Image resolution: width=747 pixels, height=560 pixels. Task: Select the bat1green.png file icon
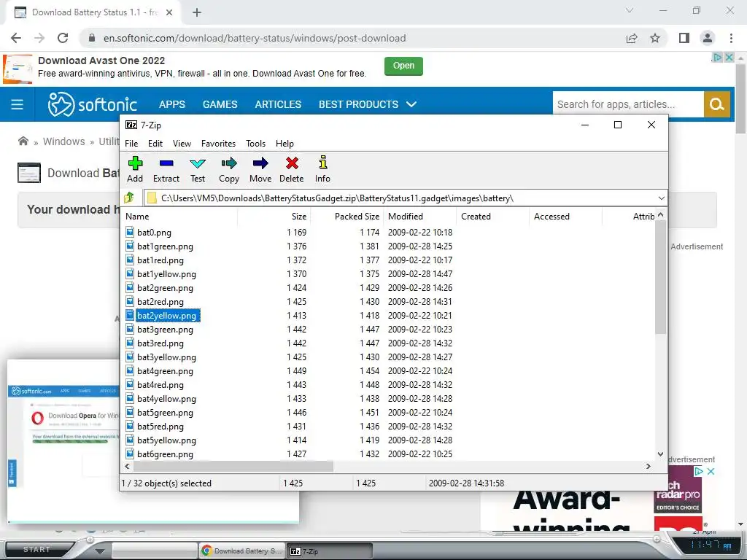(130, 246)
